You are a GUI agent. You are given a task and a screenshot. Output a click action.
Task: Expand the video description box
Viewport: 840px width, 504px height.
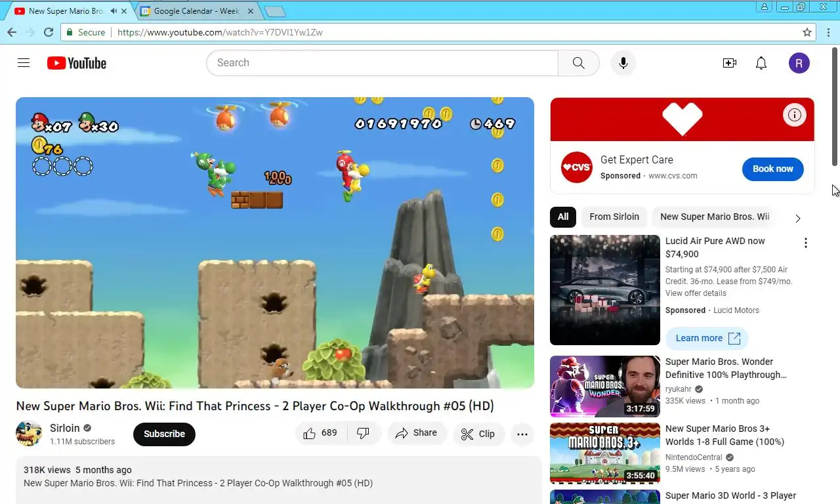[x=278, y=480]
